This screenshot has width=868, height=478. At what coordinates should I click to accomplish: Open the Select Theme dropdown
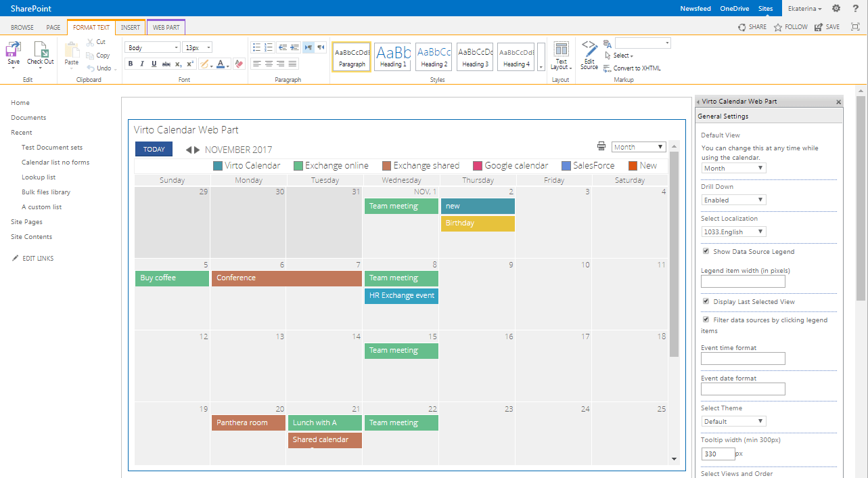[733, 420]
